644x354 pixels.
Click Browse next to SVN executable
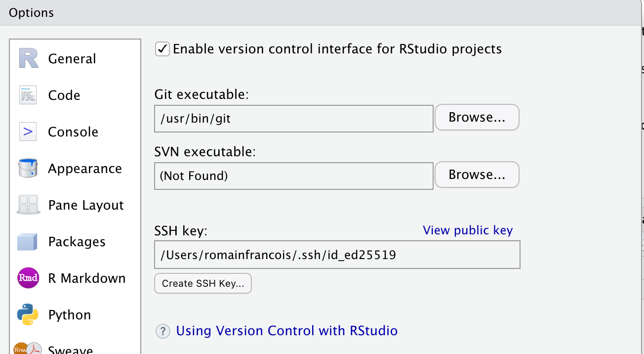(x=476, y=175)
